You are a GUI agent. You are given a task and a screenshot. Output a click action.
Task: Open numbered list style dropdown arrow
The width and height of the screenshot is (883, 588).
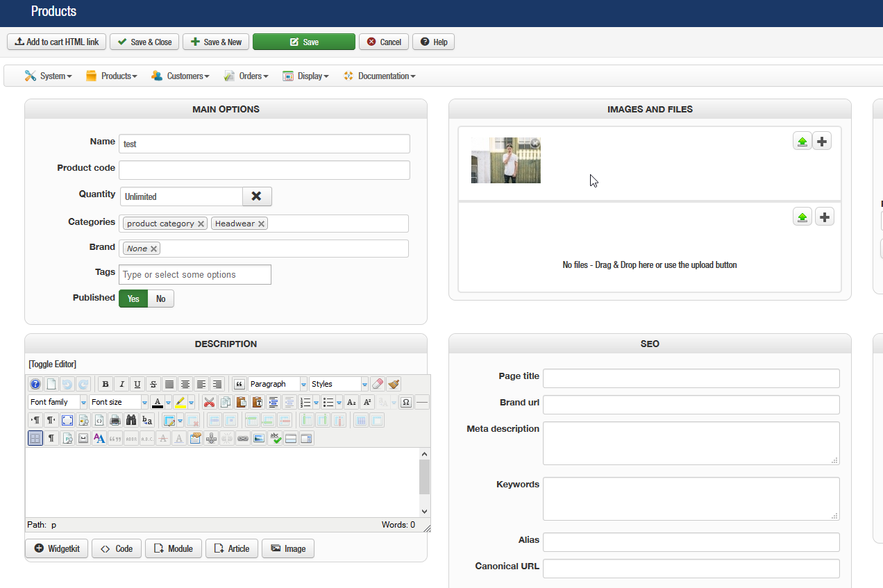(x=317, y=402)
